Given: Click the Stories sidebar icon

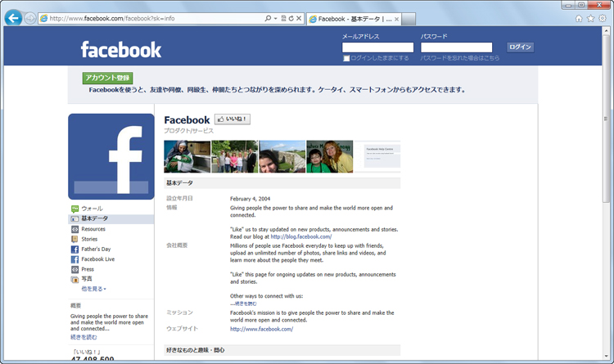Looking at the screenshot, I should pyautogui.click(x=74, y=239).
